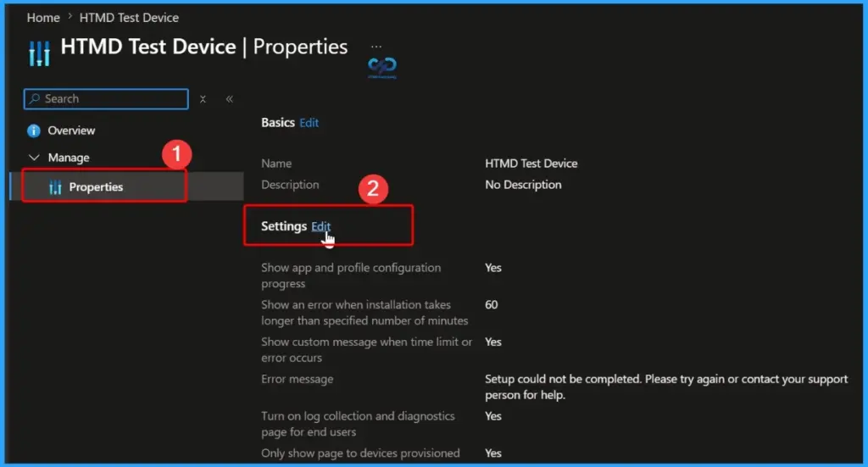Image resolution: width=868 pixels, height=467 pixels.
Task: Click the Basics heading
Action: [278, 122]
